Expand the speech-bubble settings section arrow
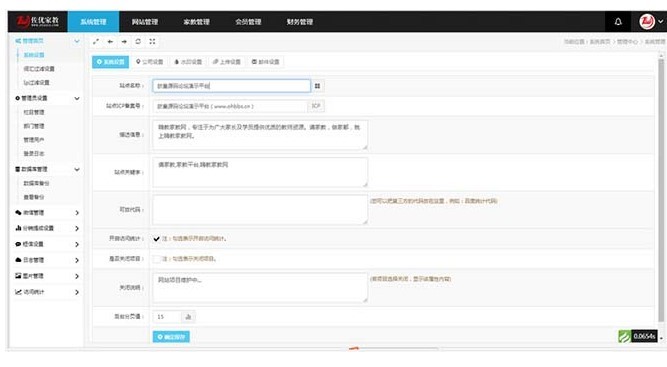Viewport: 667px width, 367px height. (77, 244)
